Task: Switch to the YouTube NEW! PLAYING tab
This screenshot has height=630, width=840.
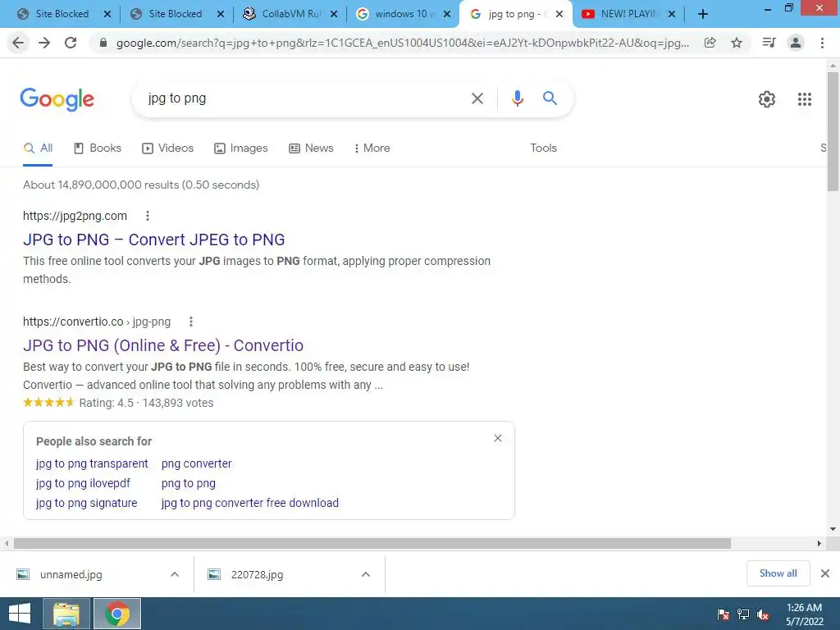Action: (x=628, y=14)
